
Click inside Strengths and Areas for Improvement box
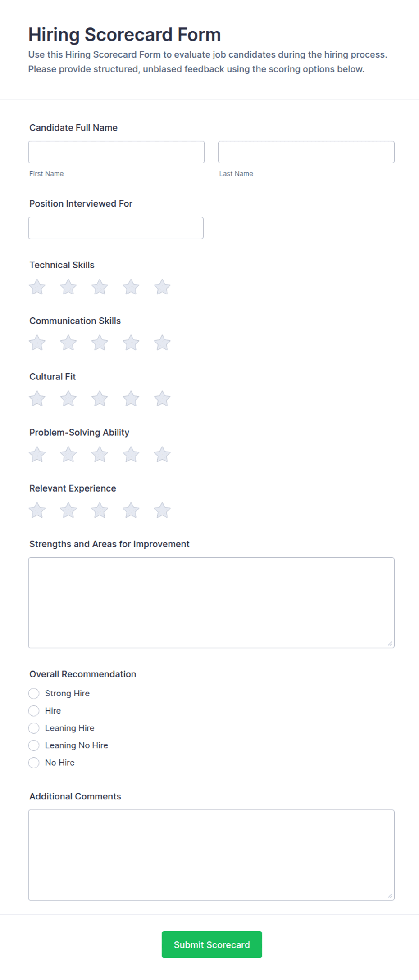[x=211, y=603]
